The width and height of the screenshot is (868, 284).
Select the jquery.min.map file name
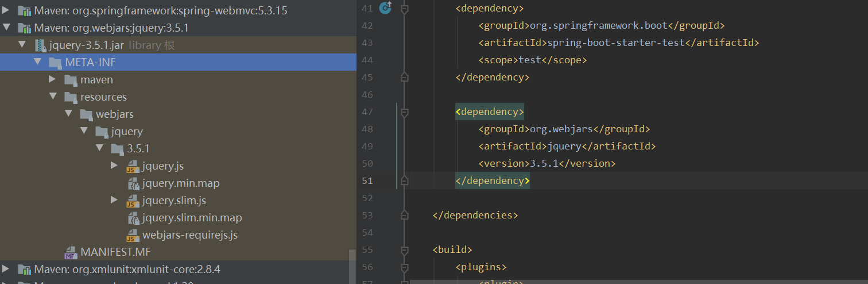coord(181,183)
